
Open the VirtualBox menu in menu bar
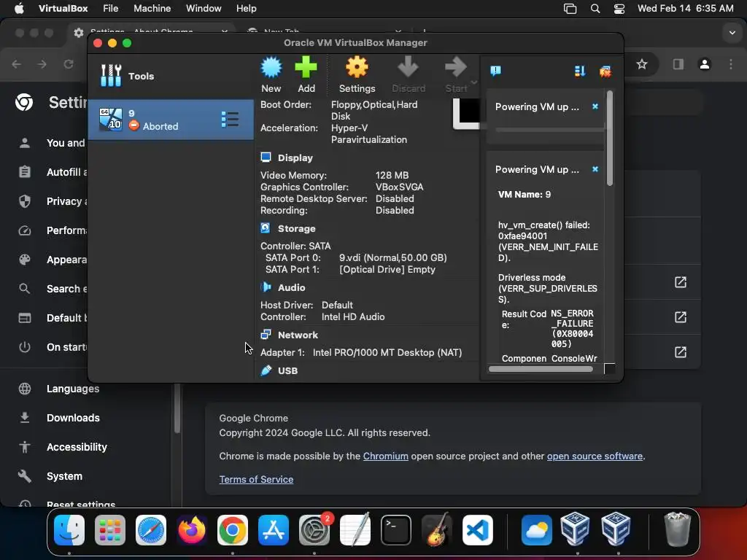pos(63,9)
